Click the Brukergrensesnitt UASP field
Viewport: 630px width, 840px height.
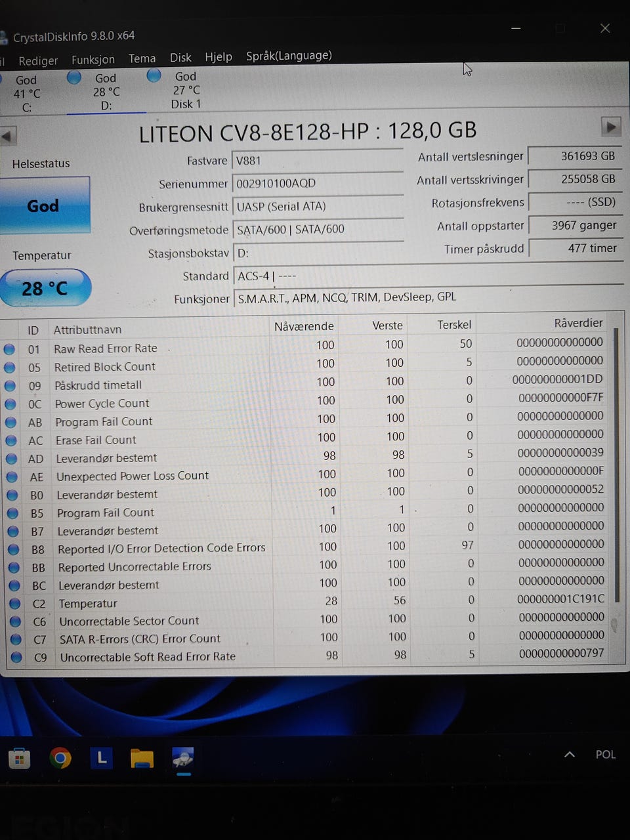(318, 206)
